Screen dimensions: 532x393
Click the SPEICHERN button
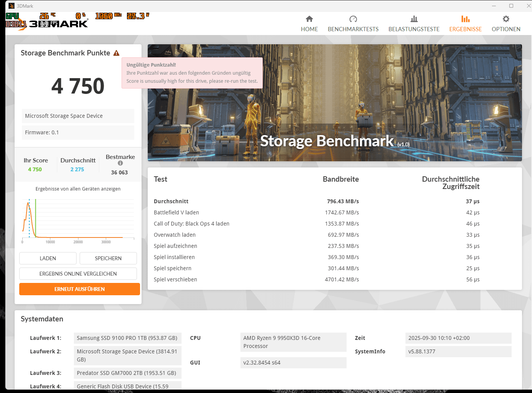[108, 258]
